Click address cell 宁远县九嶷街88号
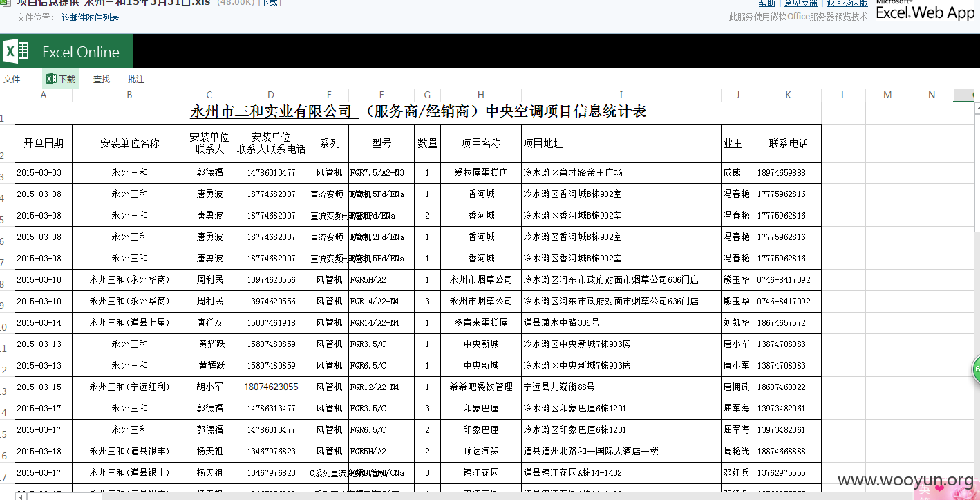Viewport: 980px width, 500px height. pyautogui.click(x=621, y=387)
